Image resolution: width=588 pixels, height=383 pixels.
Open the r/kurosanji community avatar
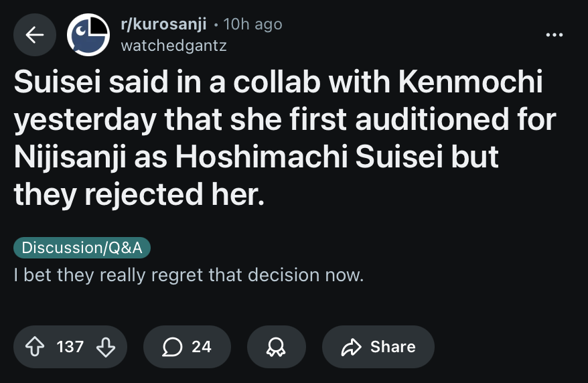tap(88, 35)
